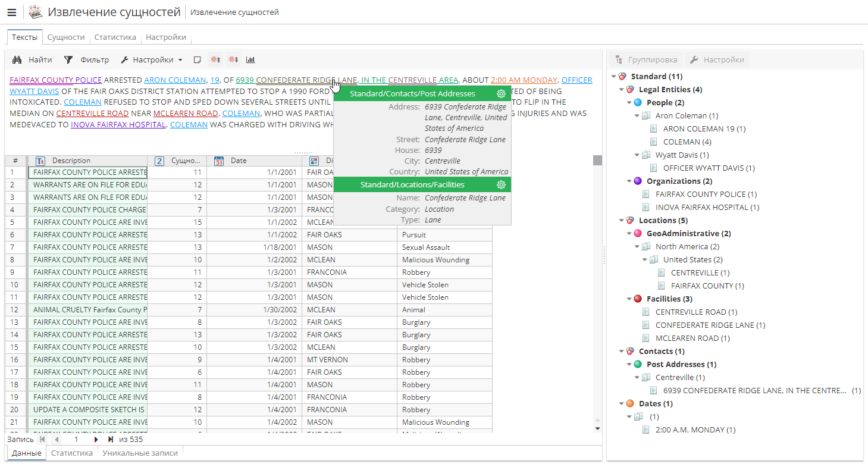The width and height of the screenshot is (868, 464).
Task: Collapse the Facilities (3) node
Action: coord(629,299)
